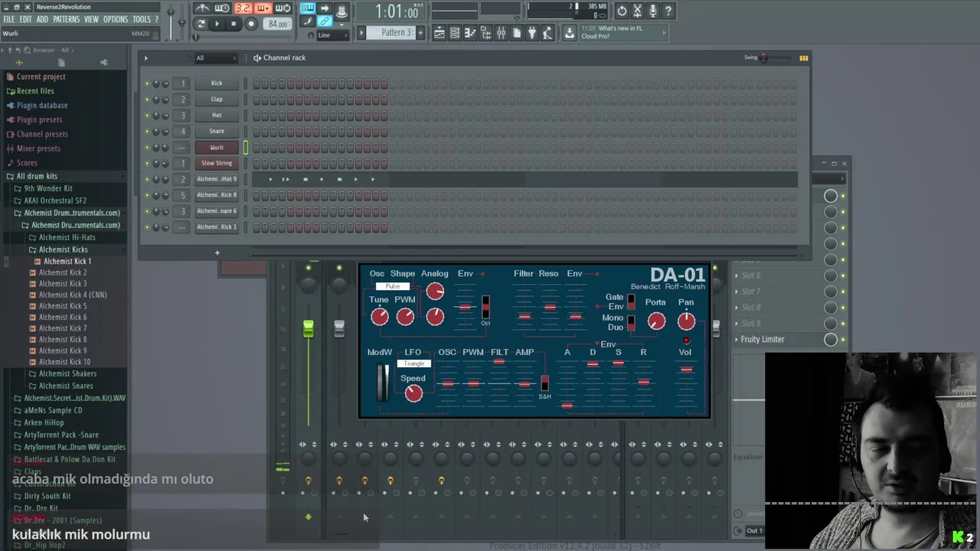The width and height of the screenshot is (980, 551).
Task: Open the TOOLS menu
Action: (x=142, y=19)
